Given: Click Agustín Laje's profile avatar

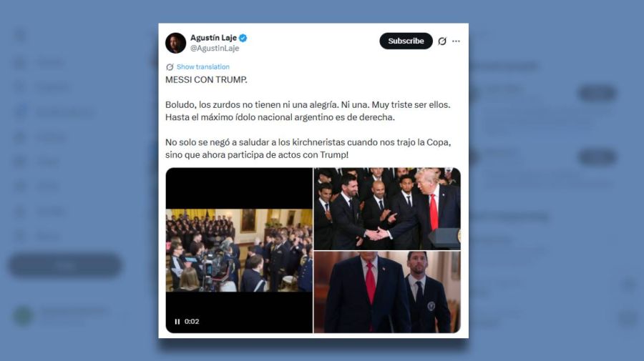Looking at the screenshot, I should pos(175,43).
